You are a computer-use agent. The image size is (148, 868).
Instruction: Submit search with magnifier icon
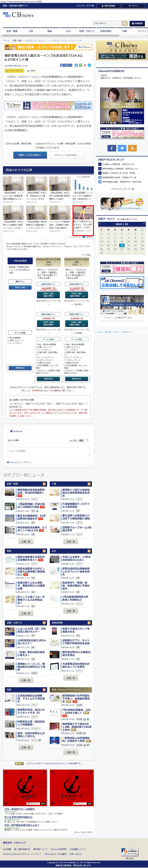point(125,23)
